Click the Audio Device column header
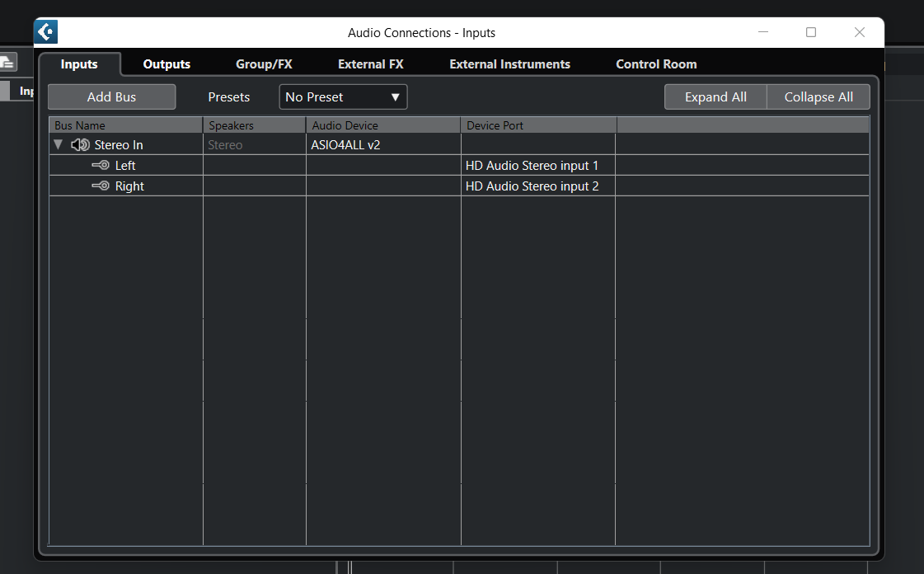924x574 pixels. [383, 125]
